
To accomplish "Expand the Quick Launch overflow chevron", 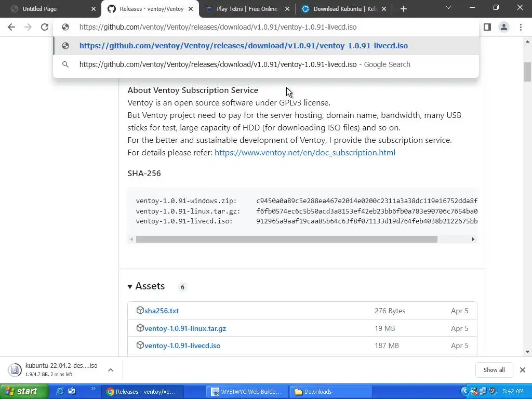I will pyautogui.click(x=94, y=389).
